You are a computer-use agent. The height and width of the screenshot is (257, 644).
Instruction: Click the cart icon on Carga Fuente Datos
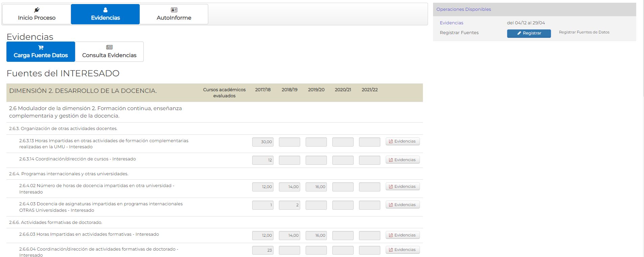(x=41, y=48)
